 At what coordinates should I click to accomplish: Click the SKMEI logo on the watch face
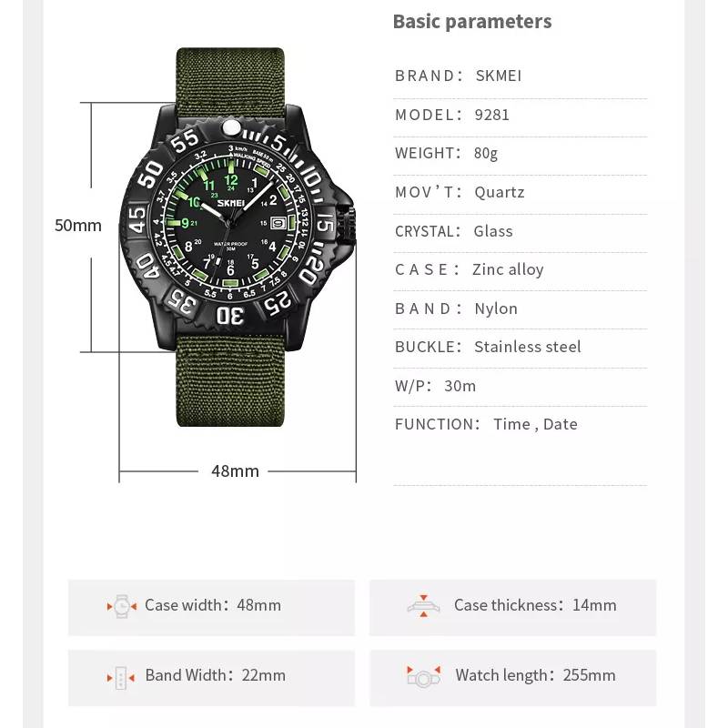tap(231, 203)
